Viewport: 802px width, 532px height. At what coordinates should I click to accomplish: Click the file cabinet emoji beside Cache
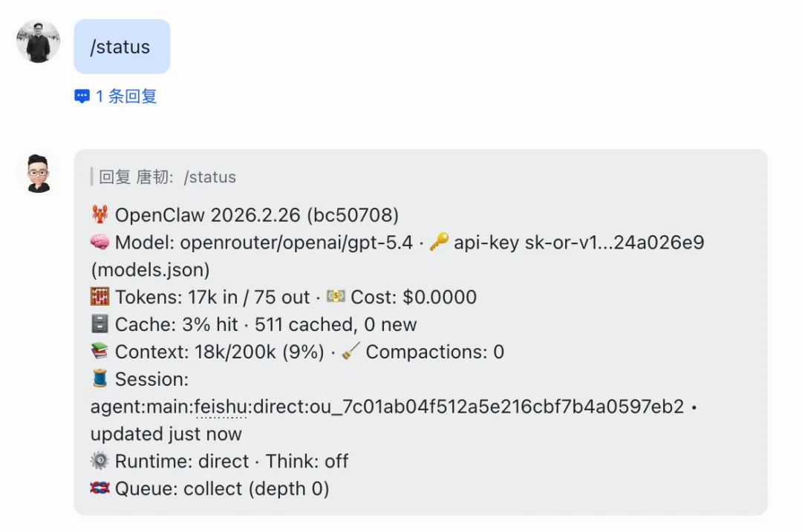click(100, 324)
